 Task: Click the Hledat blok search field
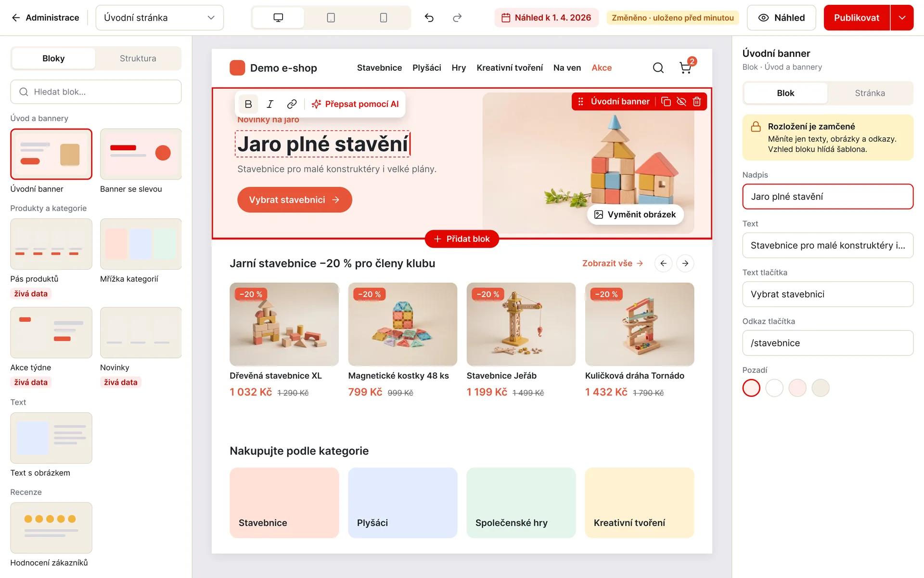pyautogui.click(x=96, y=92)
